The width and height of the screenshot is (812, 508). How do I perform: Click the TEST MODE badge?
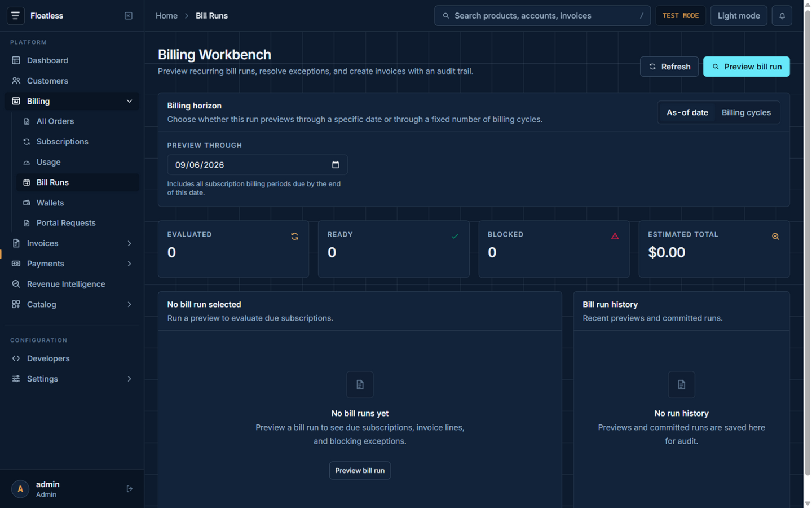click(680, 16)
